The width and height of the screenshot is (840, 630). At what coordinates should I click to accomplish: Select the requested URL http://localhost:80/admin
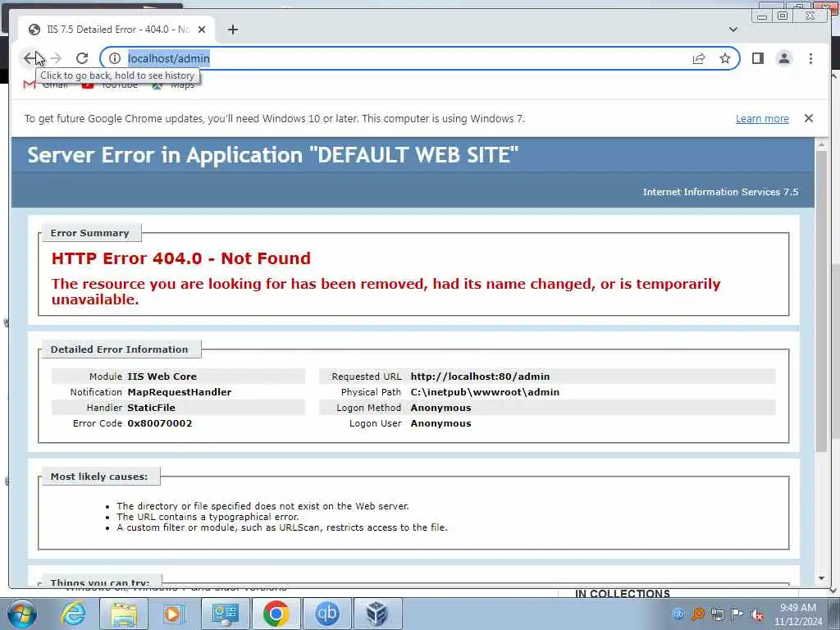480,377
